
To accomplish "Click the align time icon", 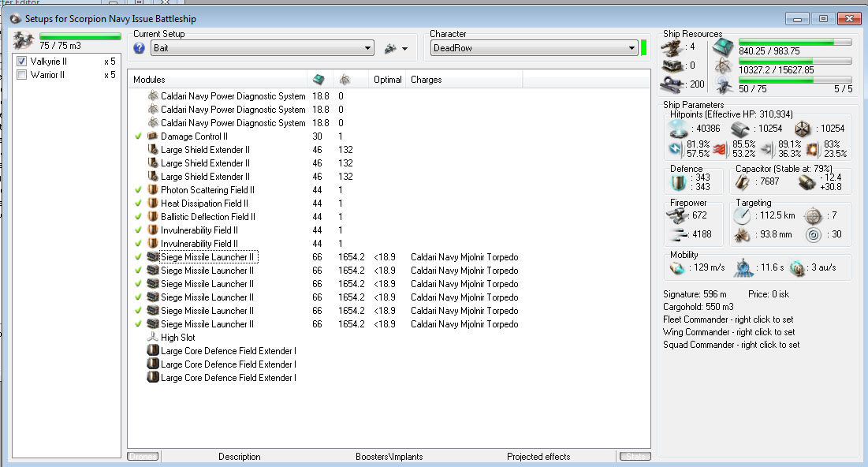I will [743, 268].
